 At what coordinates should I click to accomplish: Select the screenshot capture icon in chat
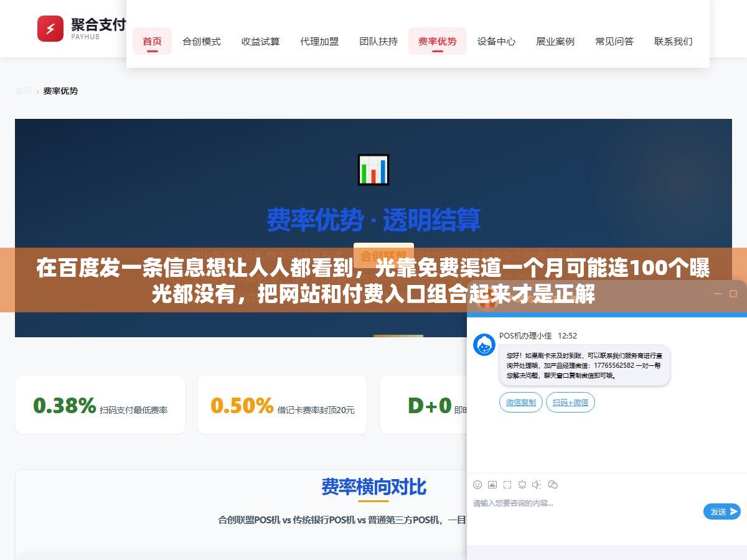(507, 484)
